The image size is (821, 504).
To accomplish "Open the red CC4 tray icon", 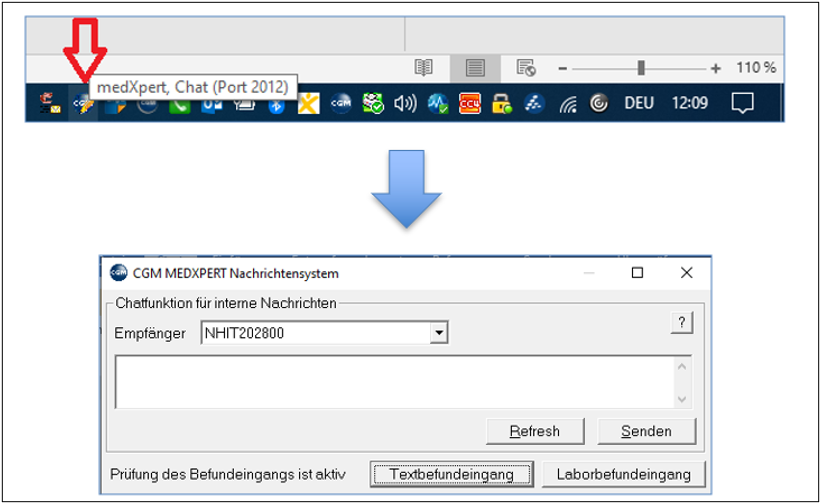I will [x=470, y=104].
